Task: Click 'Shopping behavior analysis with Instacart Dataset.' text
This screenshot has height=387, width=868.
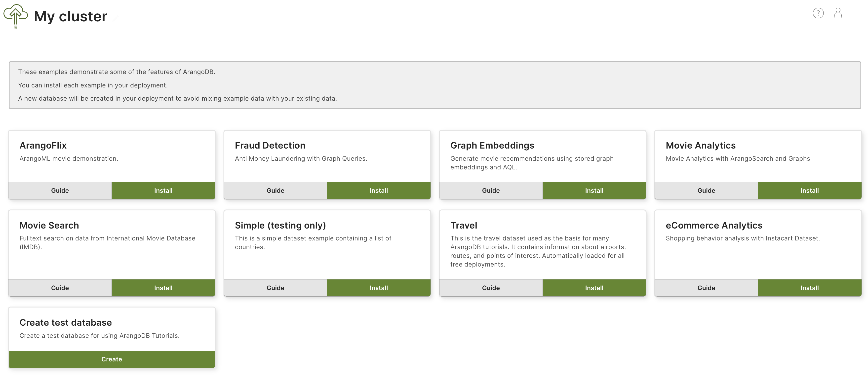Action: point(743,238)
